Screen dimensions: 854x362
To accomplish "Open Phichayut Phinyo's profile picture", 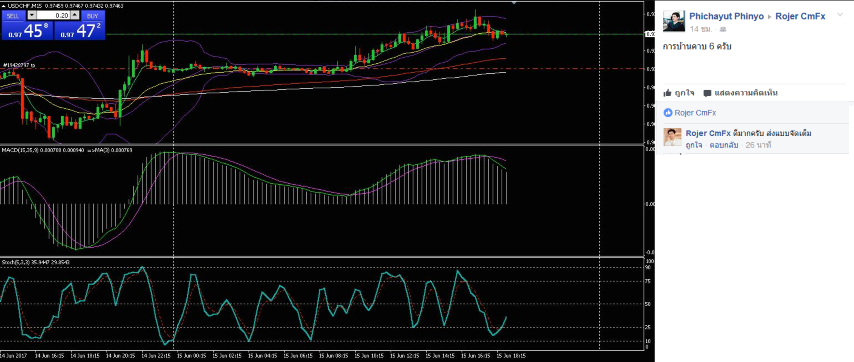I will point(673,21).
